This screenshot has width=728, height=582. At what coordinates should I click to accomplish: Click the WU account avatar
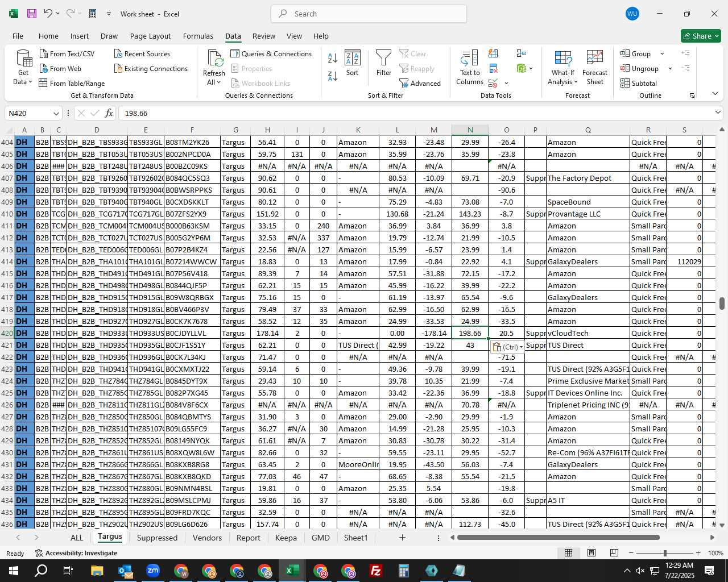click(632, 14)
